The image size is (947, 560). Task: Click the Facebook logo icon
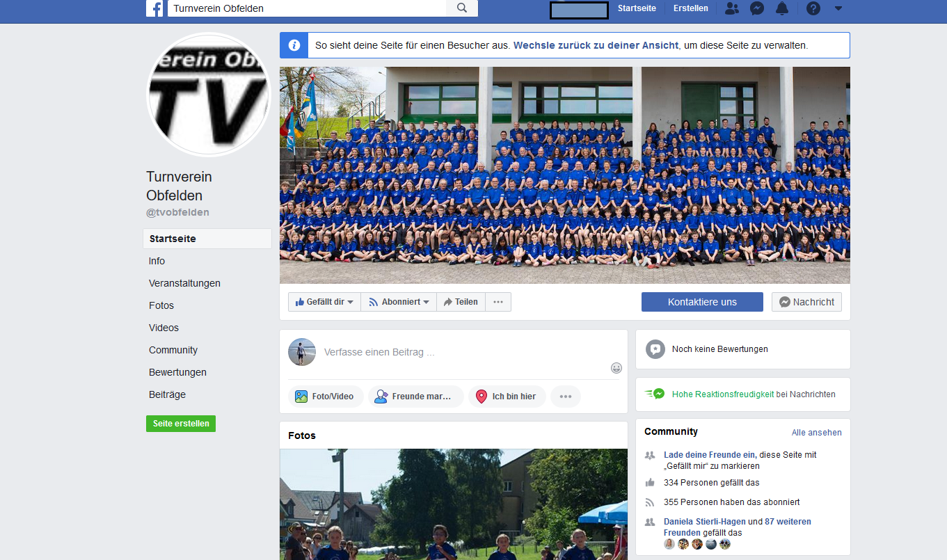tap(154, 8)
